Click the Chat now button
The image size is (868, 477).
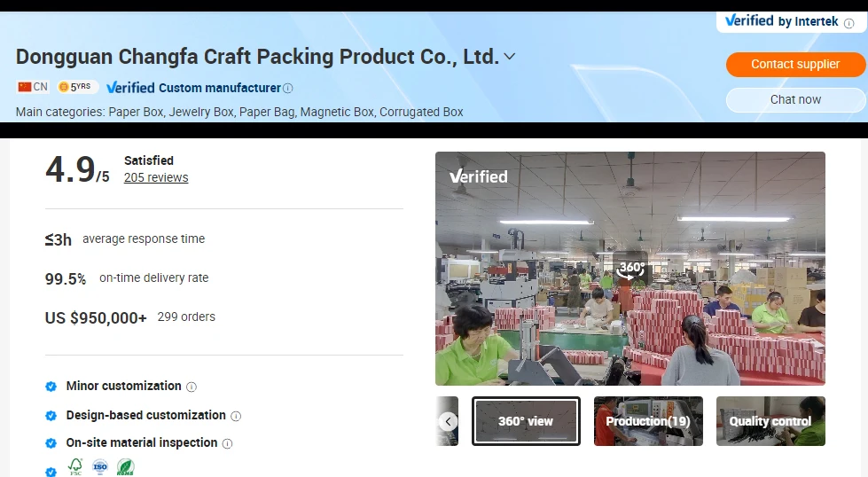point(795,100)
